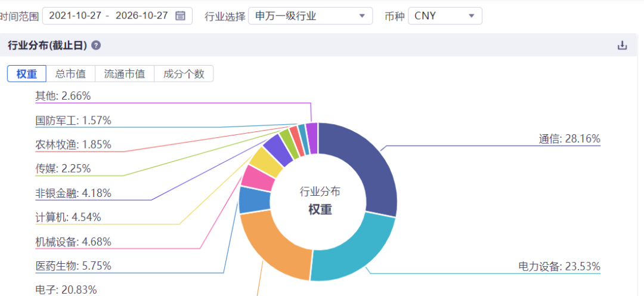This screenshot has width=644, height=296.
Task: Switch to the 流通市值 tab
Action: tap(125, 74)
